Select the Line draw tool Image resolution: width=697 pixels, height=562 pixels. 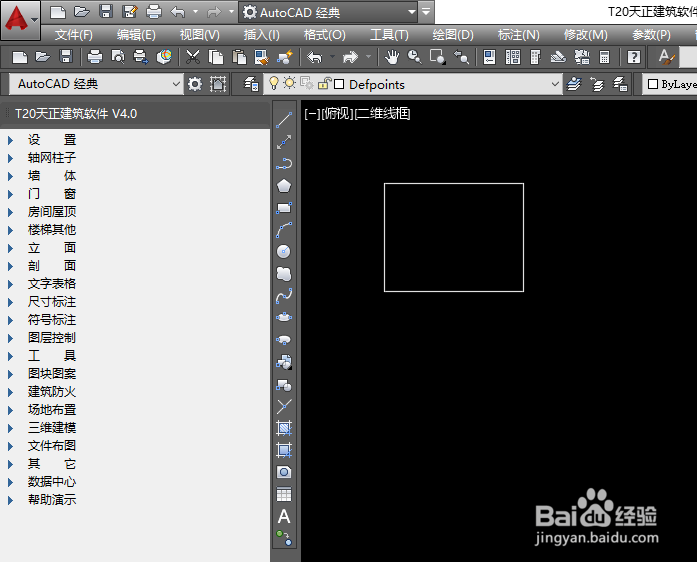click(284, 120)
